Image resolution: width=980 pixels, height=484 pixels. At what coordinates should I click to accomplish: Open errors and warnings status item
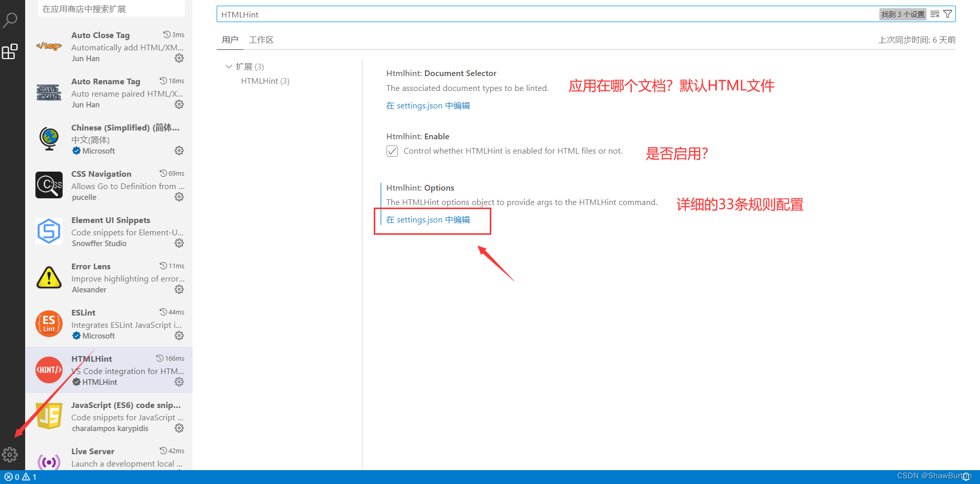21,477
